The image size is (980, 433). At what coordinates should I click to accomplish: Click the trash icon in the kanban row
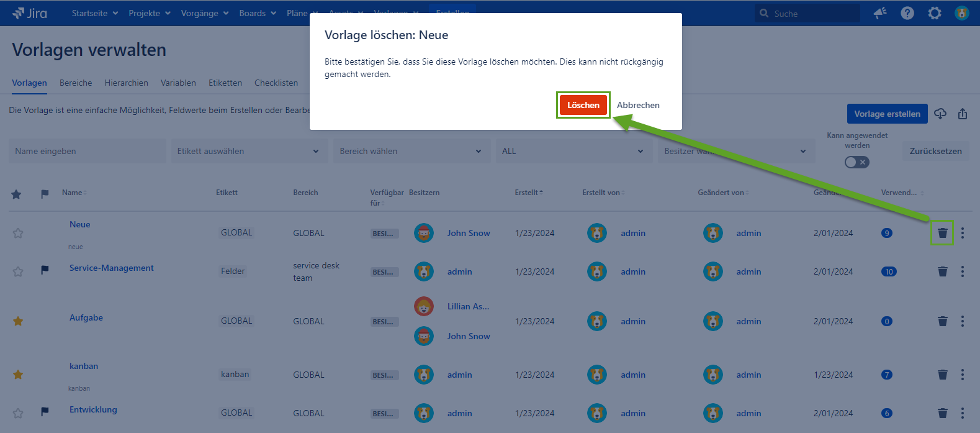[x=942, y=375]
